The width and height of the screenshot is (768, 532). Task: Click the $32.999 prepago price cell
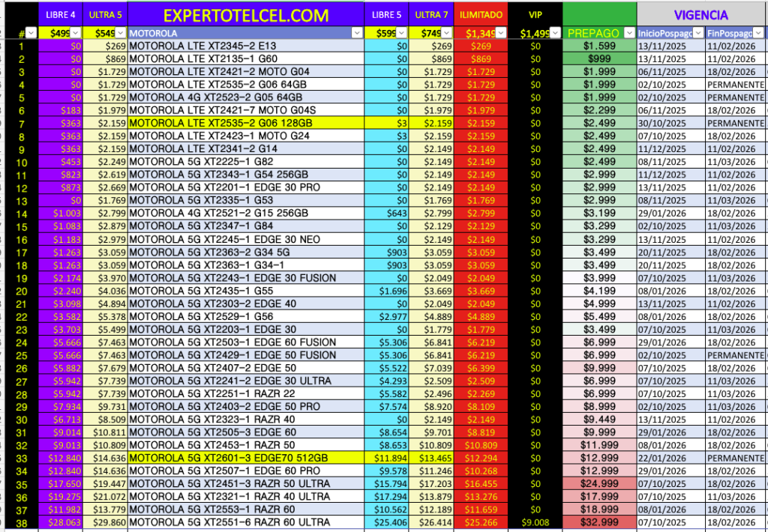(x=599, y=522)
